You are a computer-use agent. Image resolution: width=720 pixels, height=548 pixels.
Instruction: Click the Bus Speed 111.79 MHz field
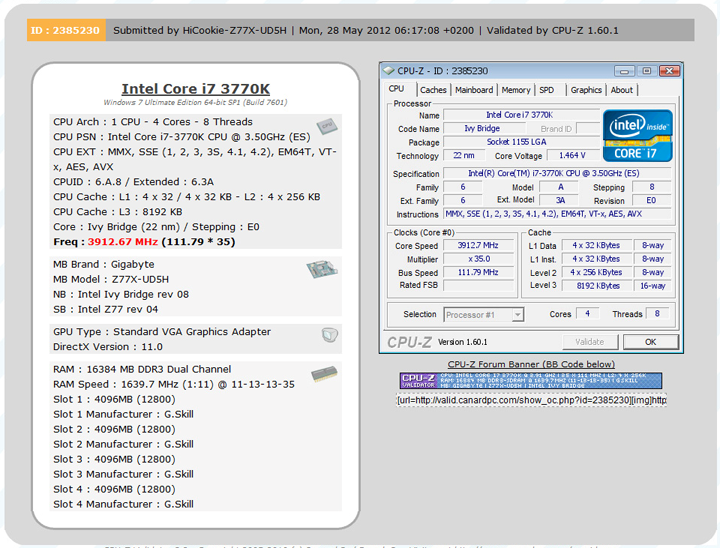tap(478, 272)
